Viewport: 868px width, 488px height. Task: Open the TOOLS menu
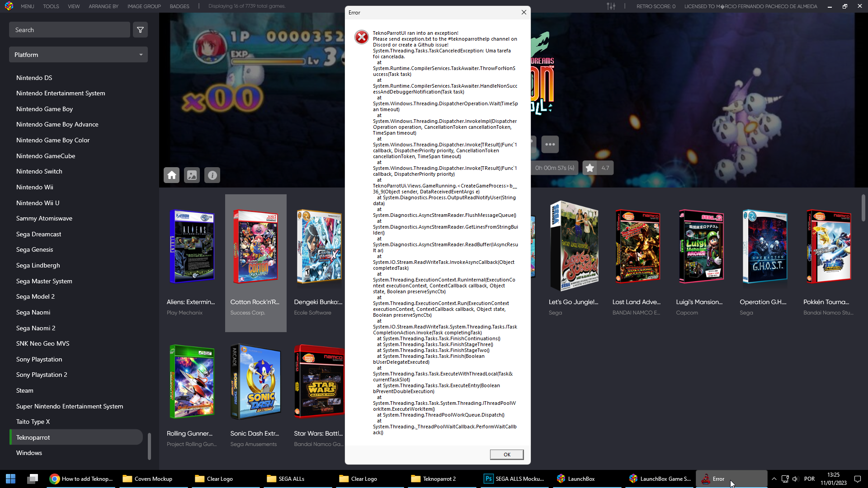coord(51,6)
